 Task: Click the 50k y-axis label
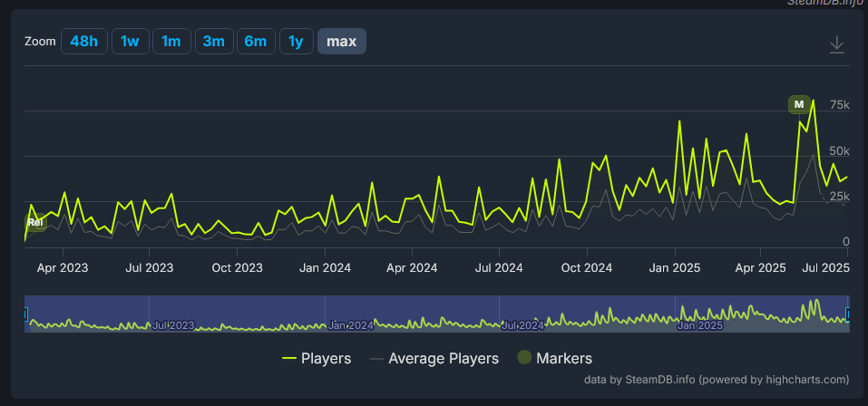(x=839, y=151)
